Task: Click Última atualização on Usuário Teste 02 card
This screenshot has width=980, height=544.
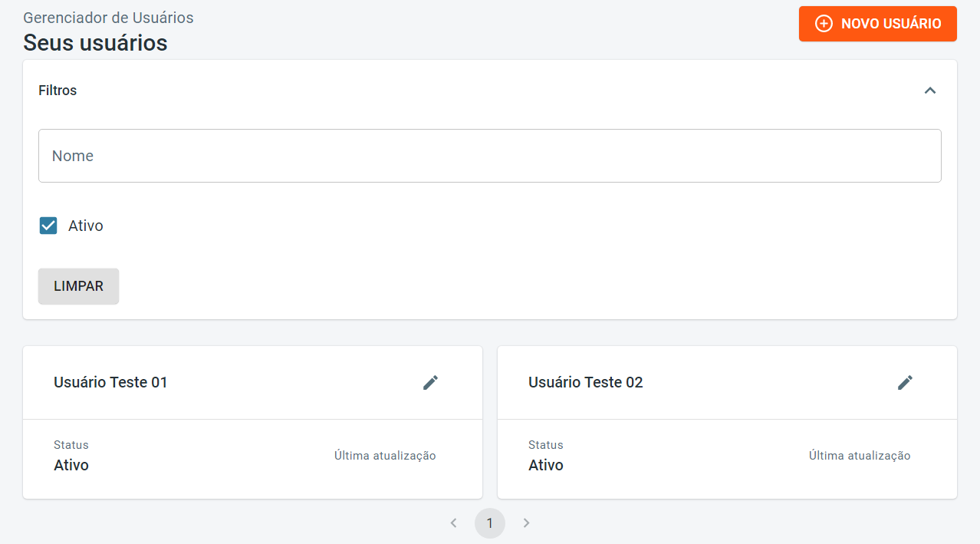Action: 860,456
